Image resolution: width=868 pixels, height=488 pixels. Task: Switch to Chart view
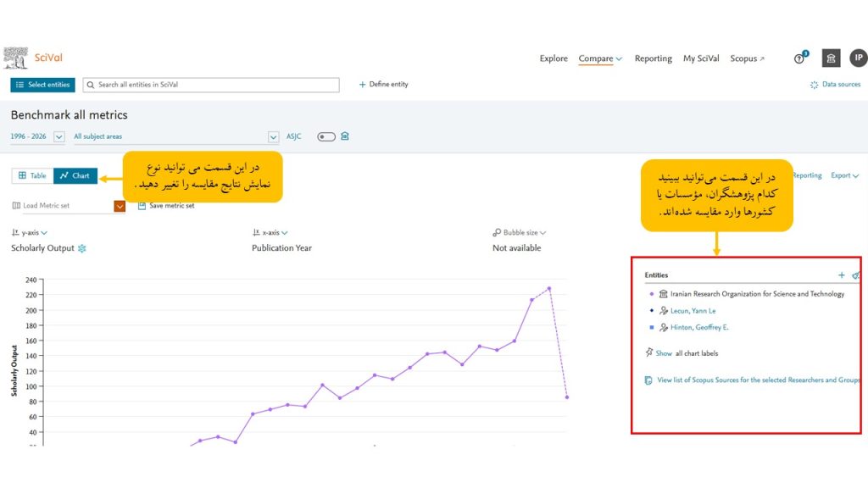pyautogui.click(x=75, y=175)
